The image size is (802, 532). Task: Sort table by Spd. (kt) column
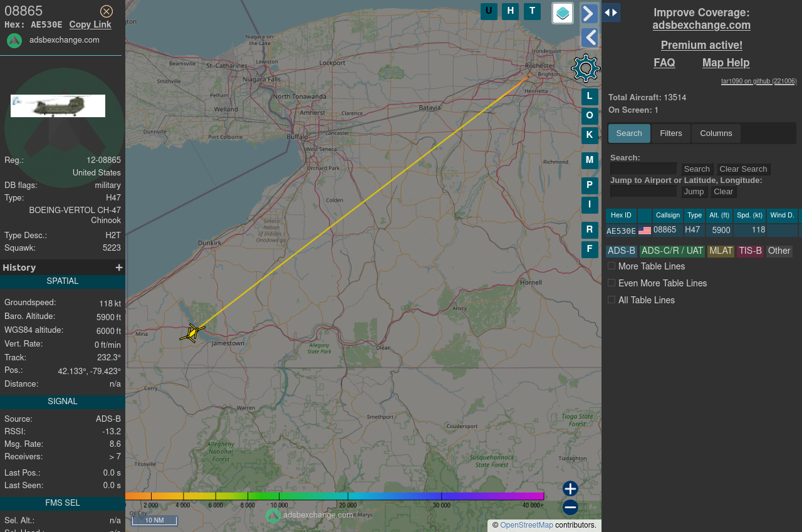750,216
